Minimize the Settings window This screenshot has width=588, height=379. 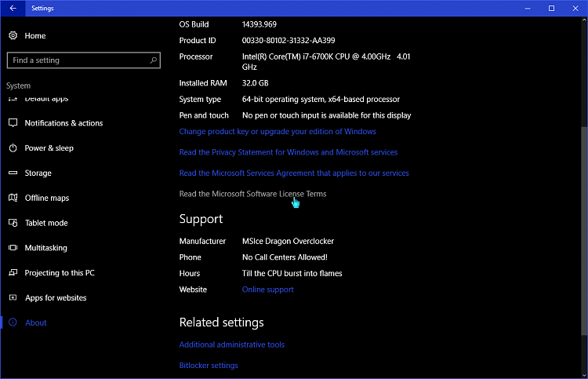[528, 8]
